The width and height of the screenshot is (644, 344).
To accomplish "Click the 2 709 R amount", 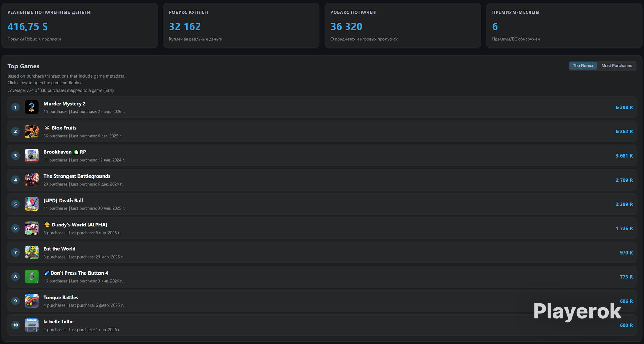I will pos(624,180).
